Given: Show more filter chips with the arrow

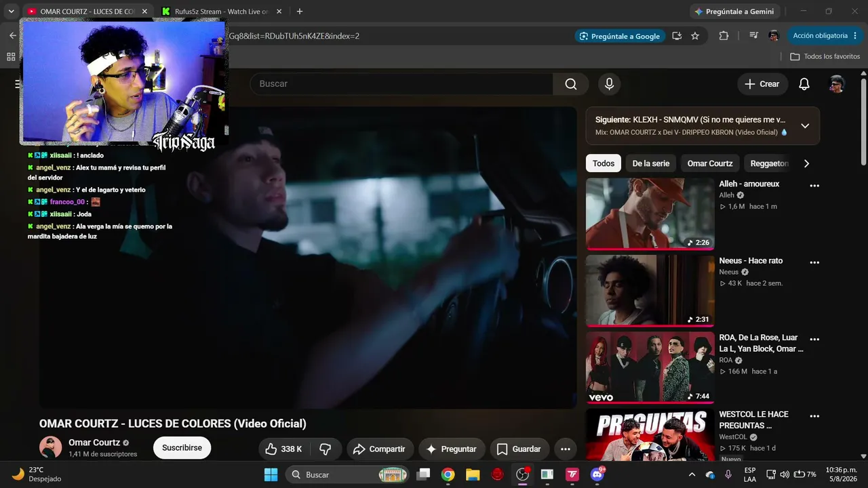Looking at the screenshot, I should [x=806, y=163].
